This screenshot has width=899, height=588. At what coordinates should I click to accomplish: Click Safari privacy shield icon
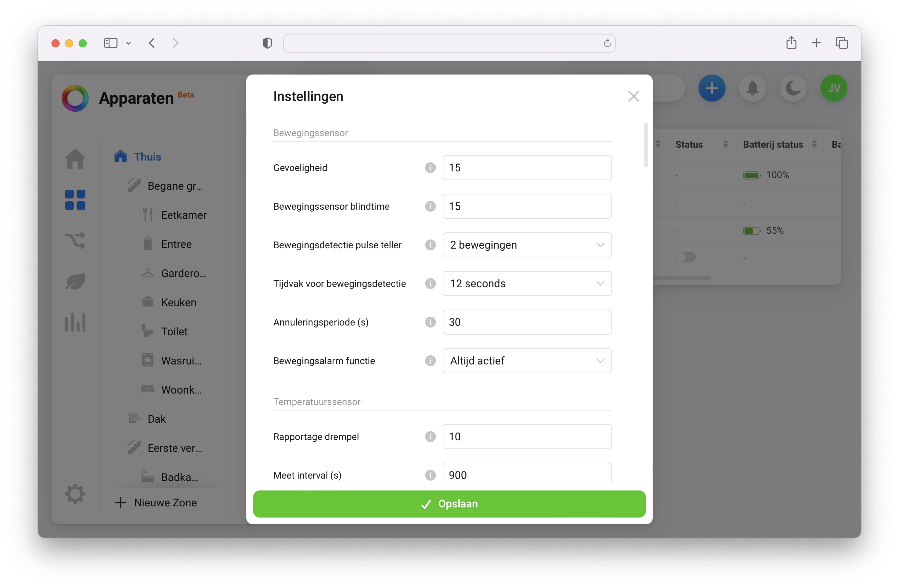point(268,43)
